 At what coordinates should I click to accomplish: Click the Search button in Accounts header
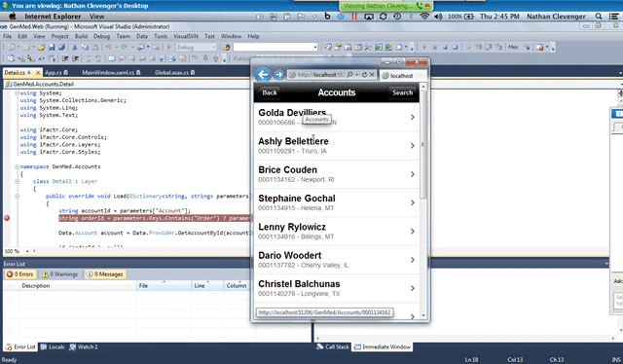click(402, 92)
